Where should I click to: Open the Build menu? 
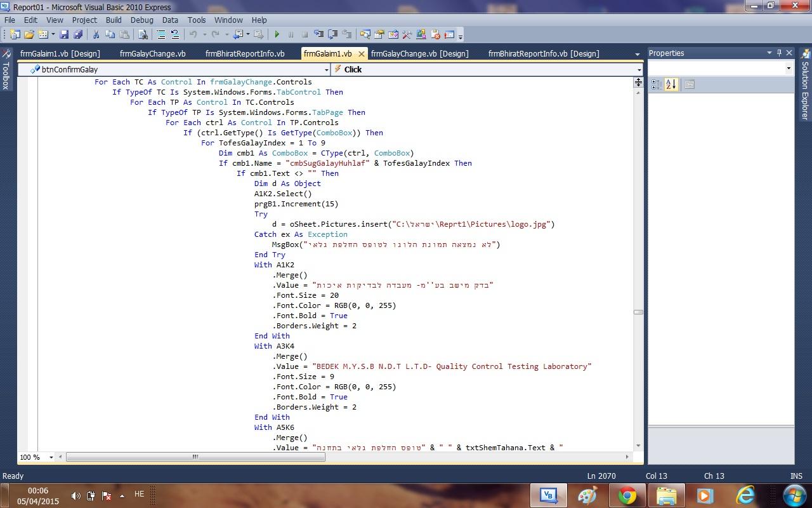pyautogui.click(x=114, y=20)
